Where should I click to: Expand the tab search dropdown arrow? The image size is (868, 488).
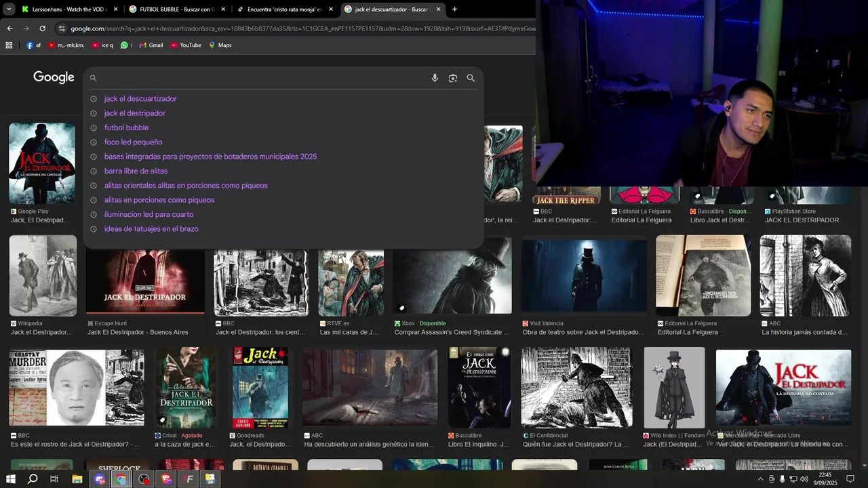pyautogui.click(x=9, y=9)
